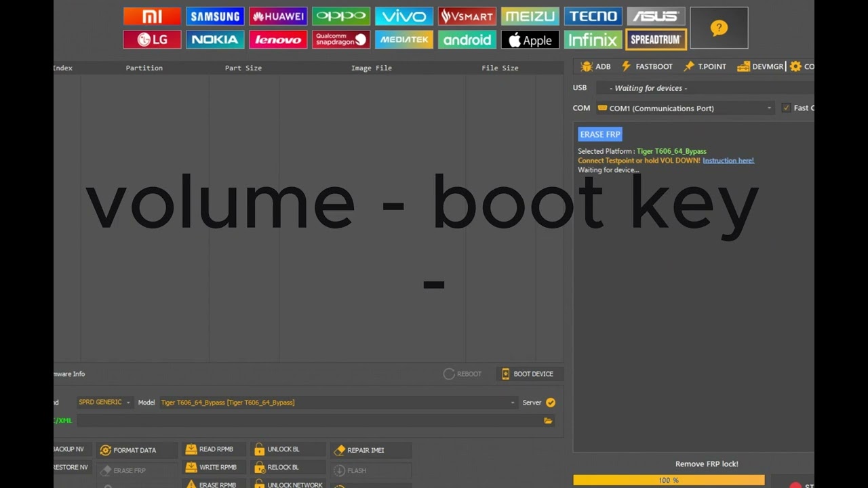Click the 'Waiting for device...' log line
Screen dimensions: 868x488
(x=608, y=170)
